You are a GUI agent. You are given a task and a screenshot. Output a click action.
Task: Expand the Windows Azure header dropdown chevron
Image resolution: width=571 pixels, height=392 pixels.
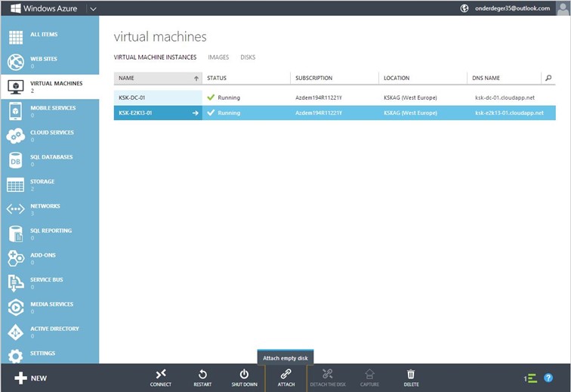[x=93, y=9]
